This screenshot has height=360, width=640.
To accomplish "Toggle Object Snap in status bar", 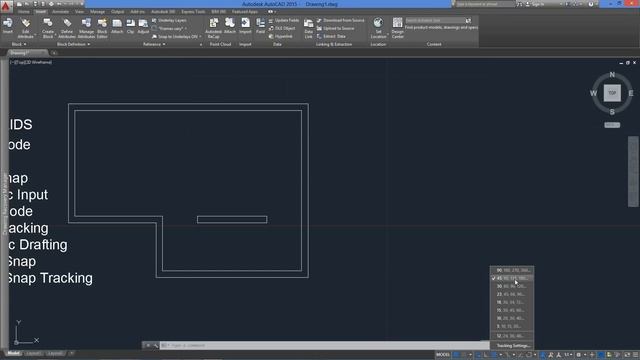I will click(529, 355).
